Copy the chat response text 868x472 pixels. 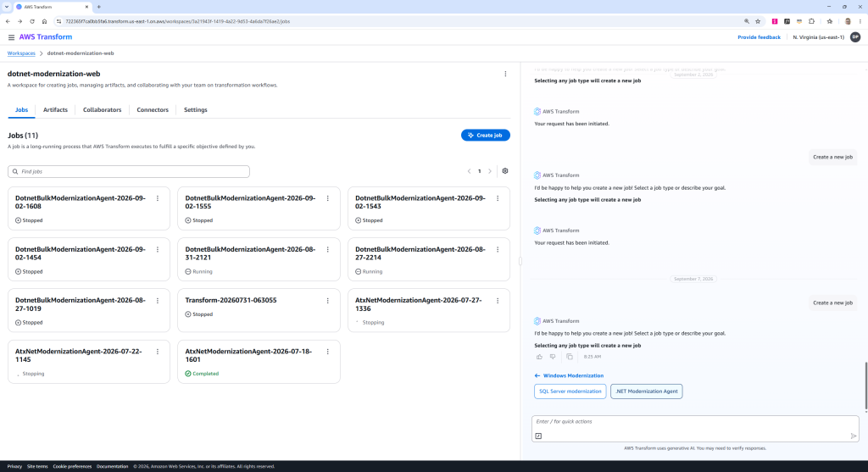[x=569, y=357]
